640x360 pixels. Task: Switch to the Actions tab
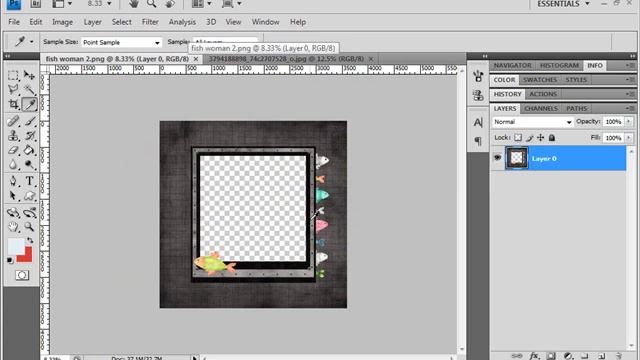point(543,94)
